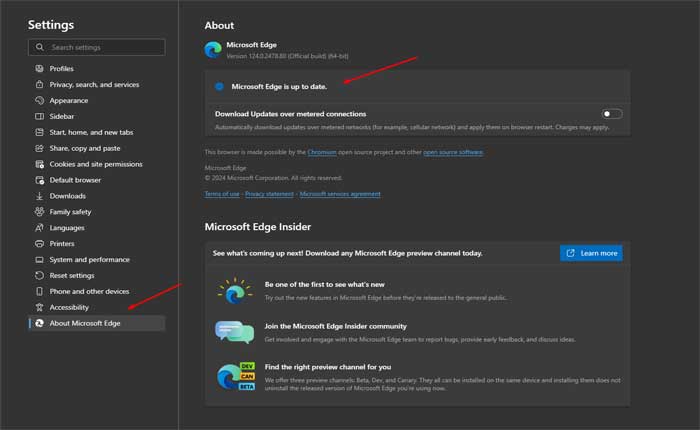Viewport: 700px width, 430px height.
Task: Open System and performance settings
Action: pyautogui.click(x=89, y=260)
